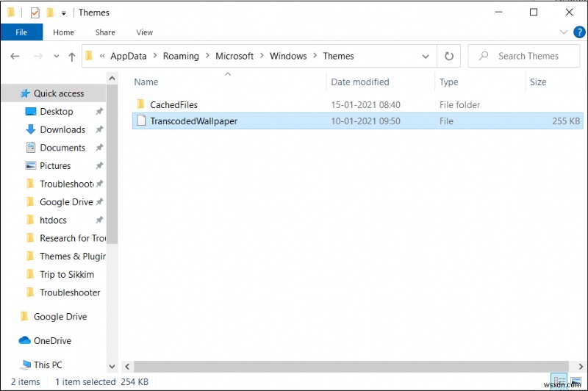
Task: Navigate to Roaming in the address path
Action: tap(181, 56)
